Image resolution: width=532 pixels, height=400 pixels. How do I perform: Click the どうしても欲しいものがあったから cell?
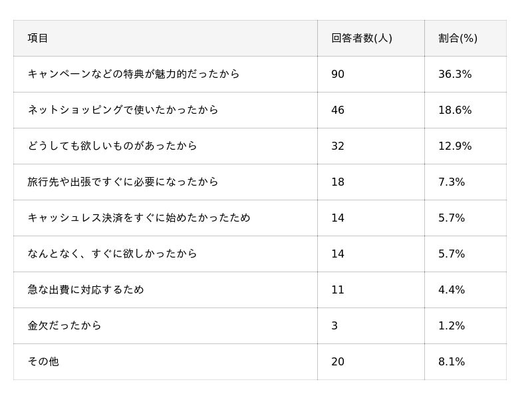tap(112, 146)
